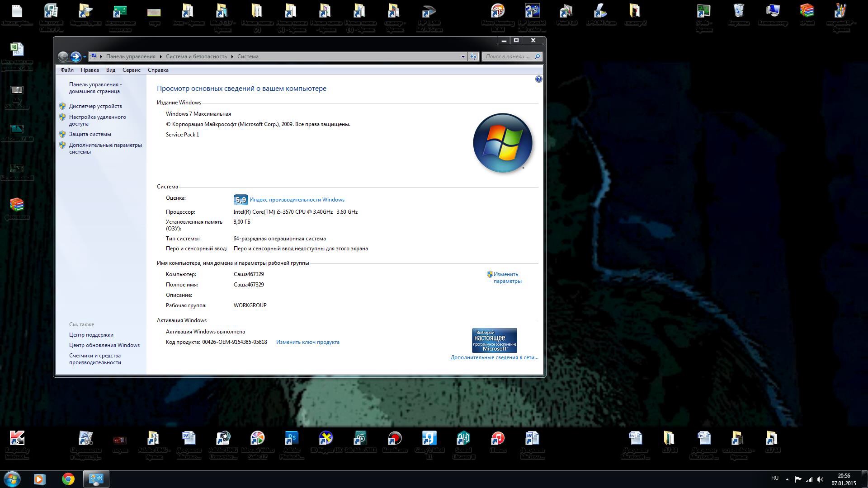Click the search magnifier icon

pyautogui.click(x=537, y=56)
